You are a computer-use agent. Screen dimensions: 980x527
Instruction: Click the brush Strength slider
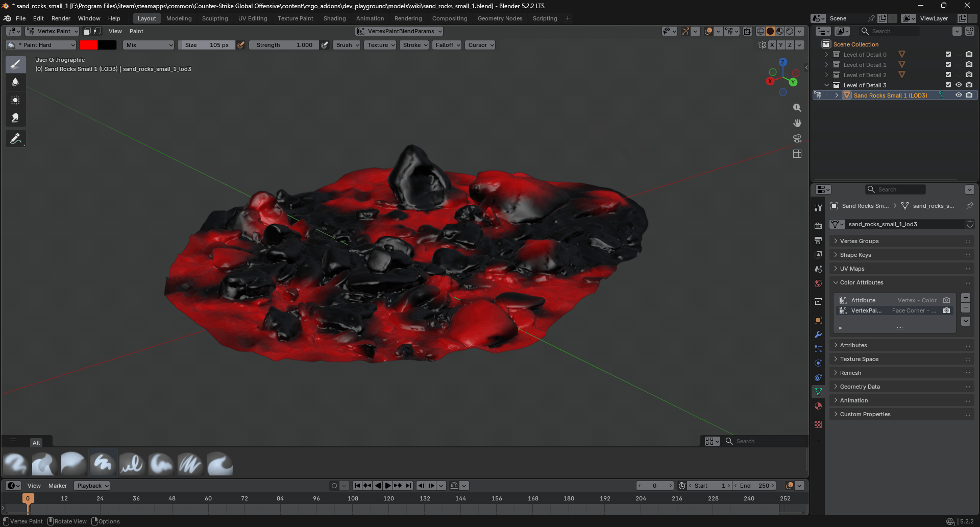[284, 45]
